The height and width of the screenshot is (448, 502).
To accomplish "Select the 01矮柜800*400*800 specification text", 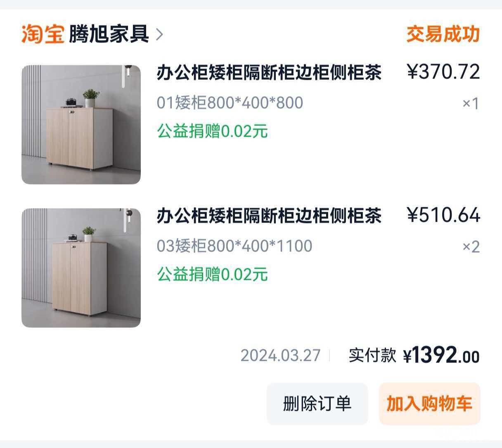I will click(230, 102).
